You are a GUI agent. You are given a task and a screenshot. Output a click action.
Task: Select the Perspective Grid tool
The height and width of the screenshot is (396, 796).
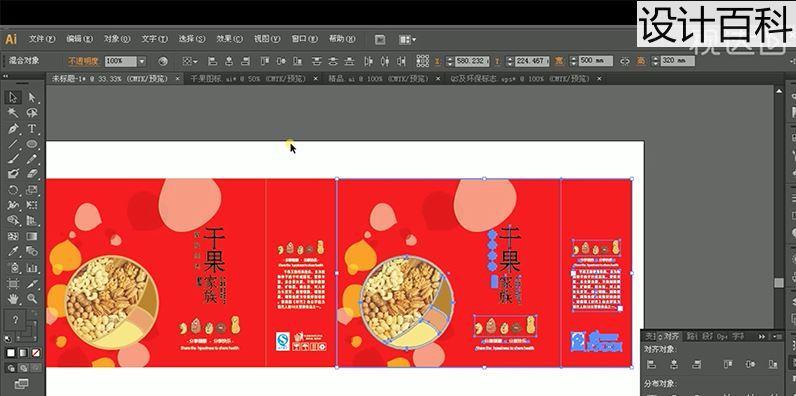32,221
